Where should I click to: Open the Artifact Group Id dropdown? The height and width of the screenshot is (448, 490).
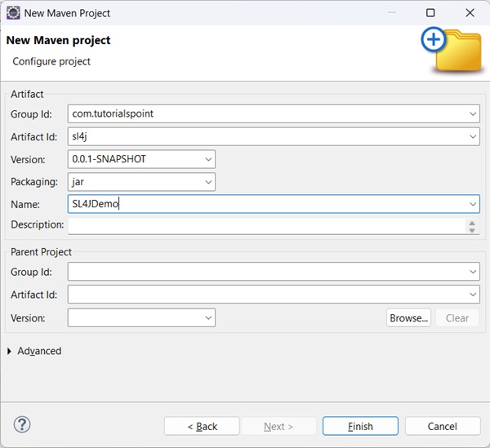click(474, 113)
